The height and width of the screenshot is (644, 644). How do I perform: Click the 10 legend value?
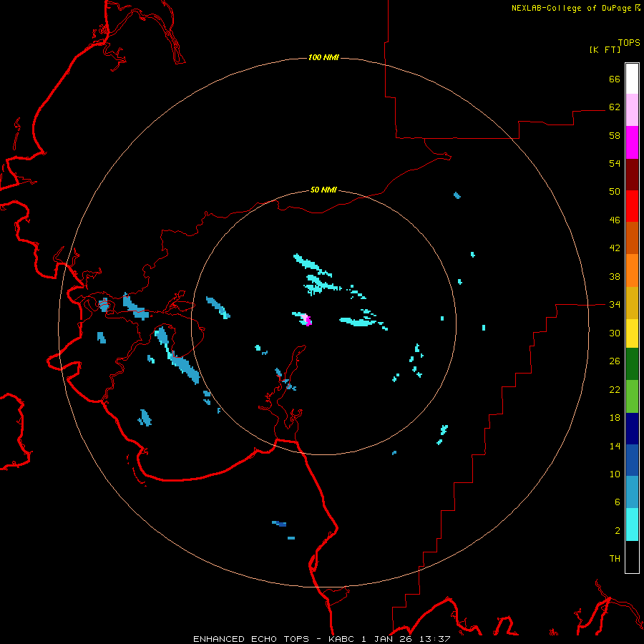(x=615, y=474)
